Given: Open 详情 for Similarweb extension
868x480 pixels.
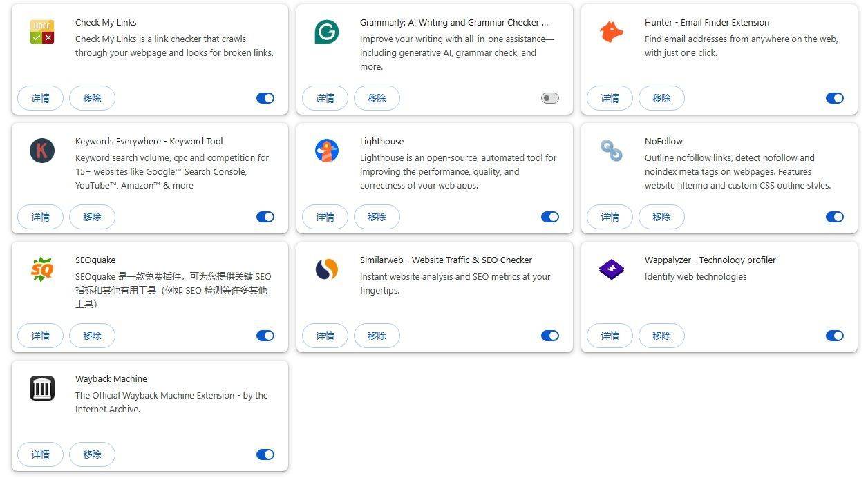Looking at the screenshot, I should [325, 336].
